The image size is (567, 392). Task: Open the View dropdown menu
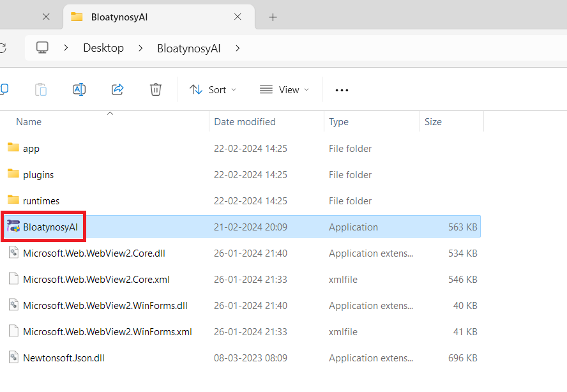coord(285,90)
